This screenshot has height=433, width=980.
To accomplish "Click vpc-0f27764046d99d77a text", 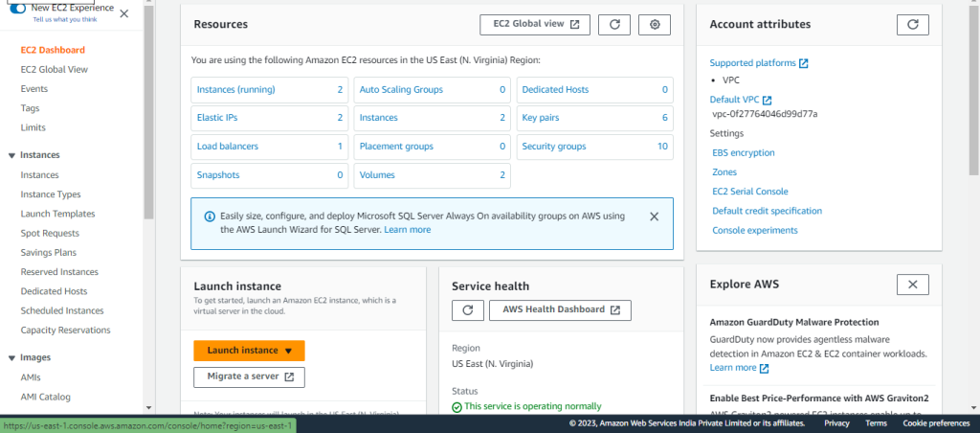I will pyautogui.click(x=765, y=115).
